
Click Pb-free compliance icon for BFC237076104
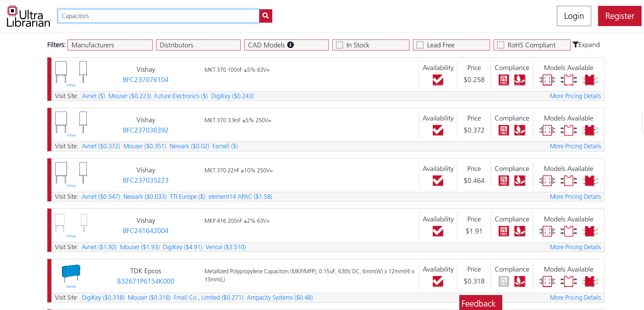(504, 80)
